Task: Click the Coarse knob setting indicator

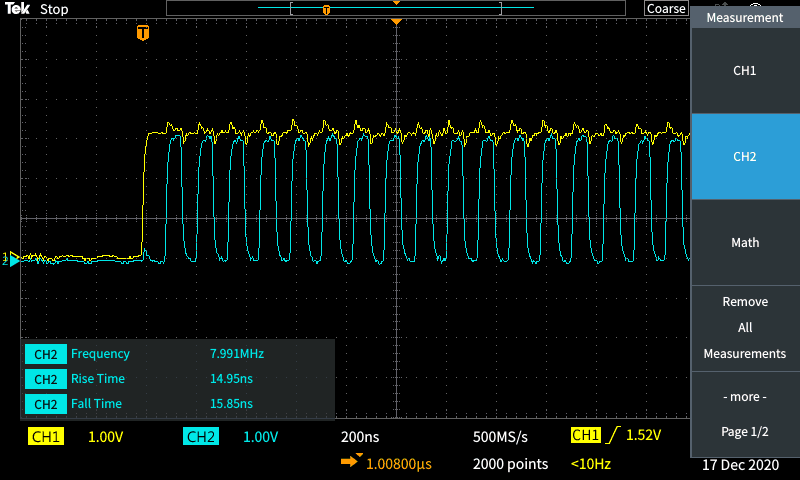Action: point(665,9)
